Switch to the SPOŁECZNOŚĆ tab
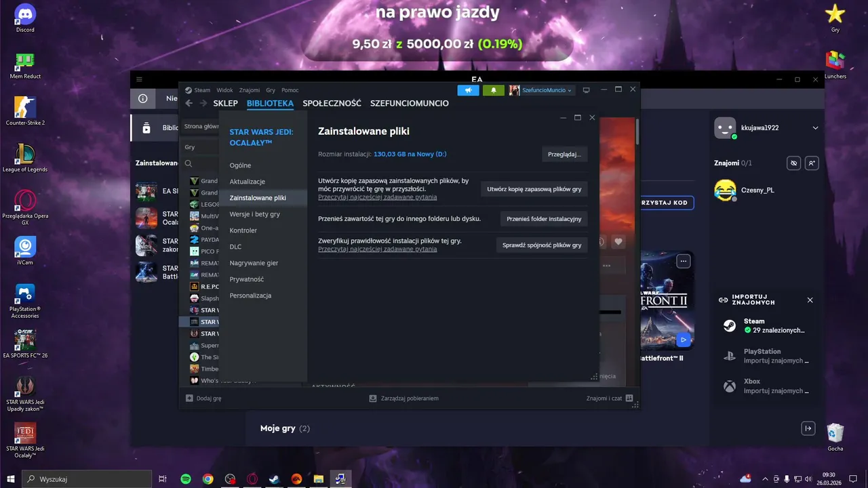The image size is (868, 488). [332, 104]
